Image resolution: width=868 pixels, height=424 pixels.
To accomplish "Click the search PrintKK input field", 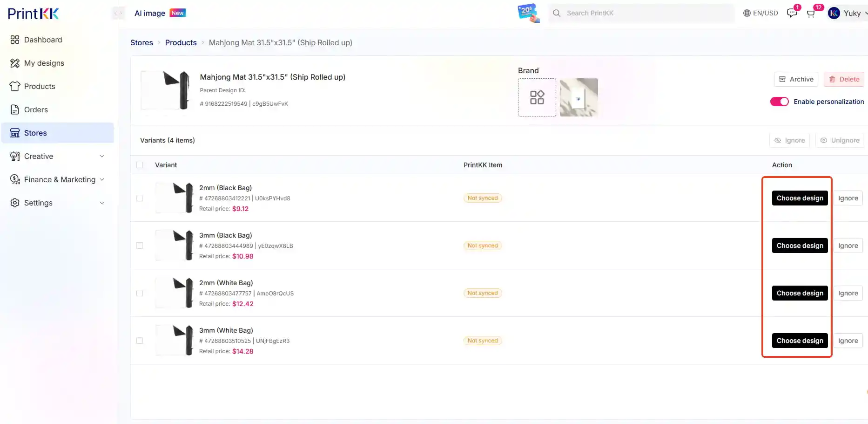I will 641,13.
